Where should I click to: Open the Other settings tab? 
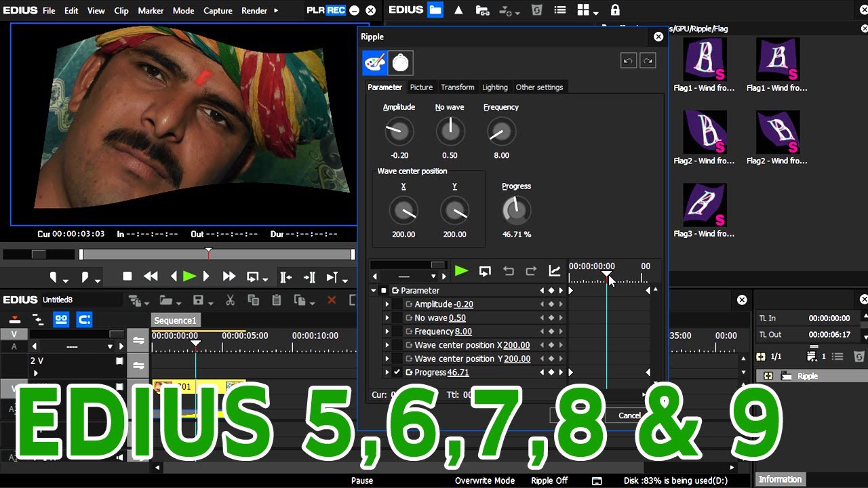click(x=540, y=87)
